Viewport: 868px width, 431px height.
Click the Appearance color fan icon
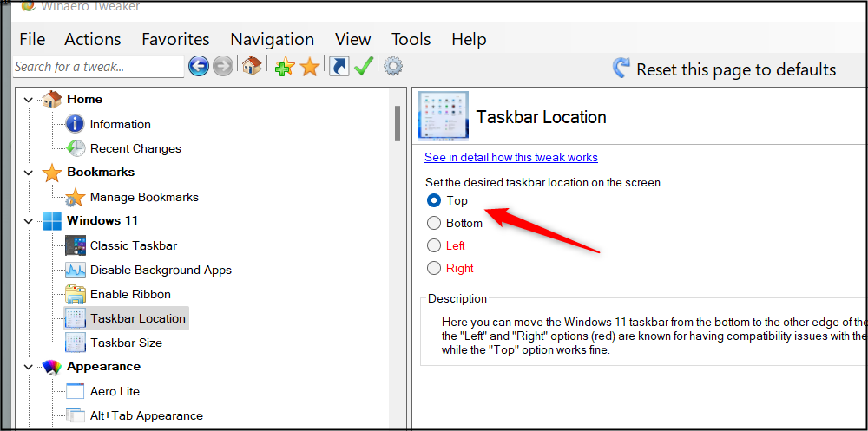click(x=51, y=368)
